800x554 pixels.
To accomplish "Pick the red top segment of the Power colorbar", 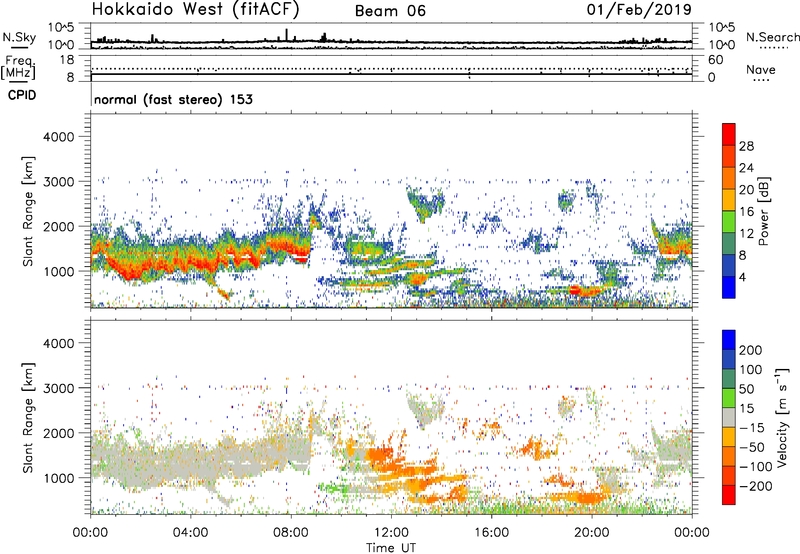I will (x=729, y=134).
